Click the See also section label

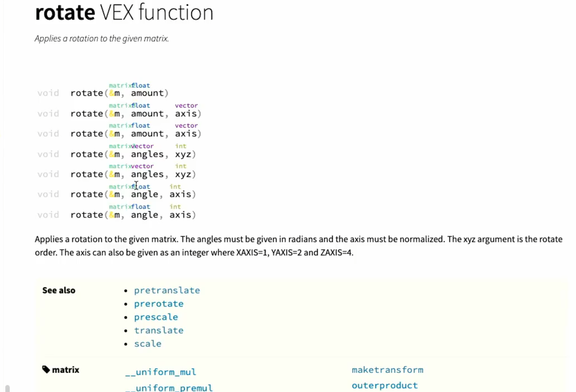tap(59, 290)
